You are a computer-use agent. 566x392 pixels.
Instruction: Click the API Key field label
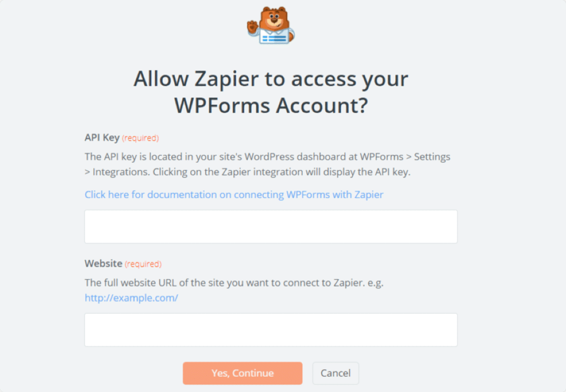point(102,137)
